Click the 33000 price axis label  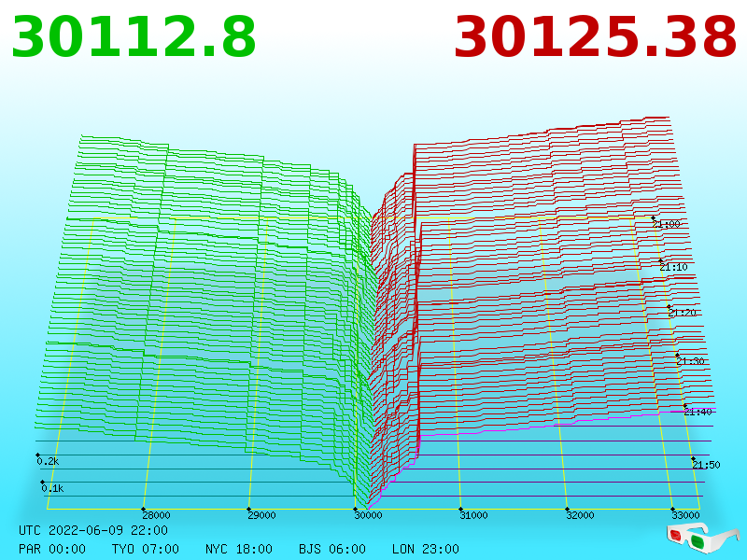pos(685,515)
